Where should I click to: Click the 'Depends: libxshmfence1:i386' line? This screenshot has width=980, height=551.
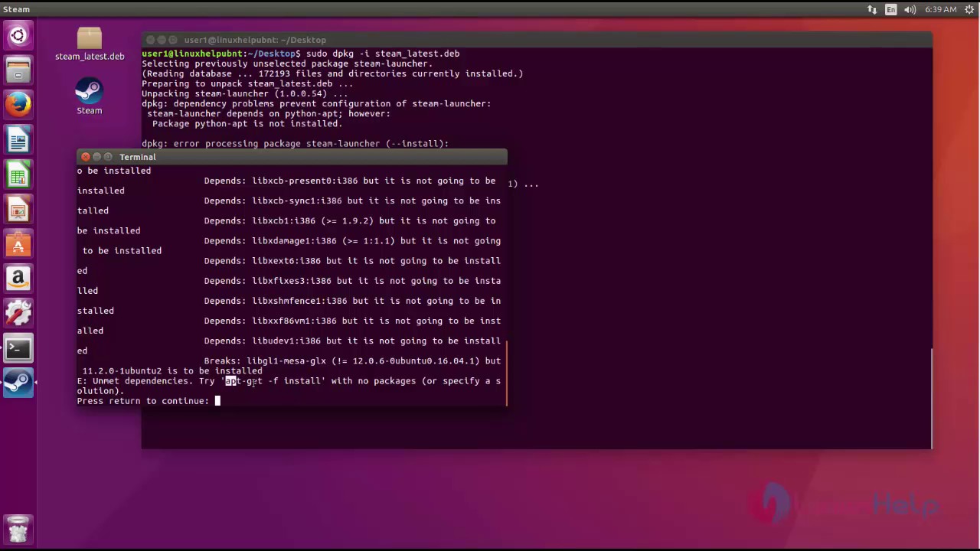352,301
